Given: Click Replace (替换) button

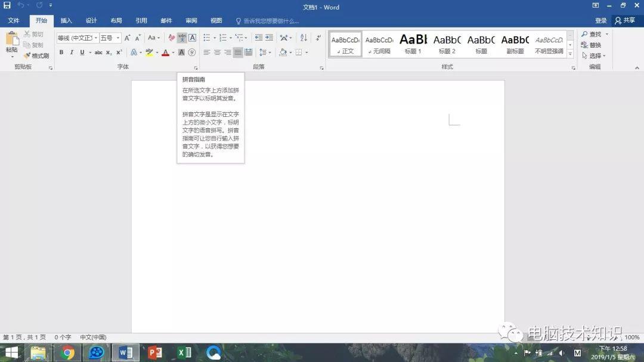Looking at the screenshot, I should pos(592,45).
